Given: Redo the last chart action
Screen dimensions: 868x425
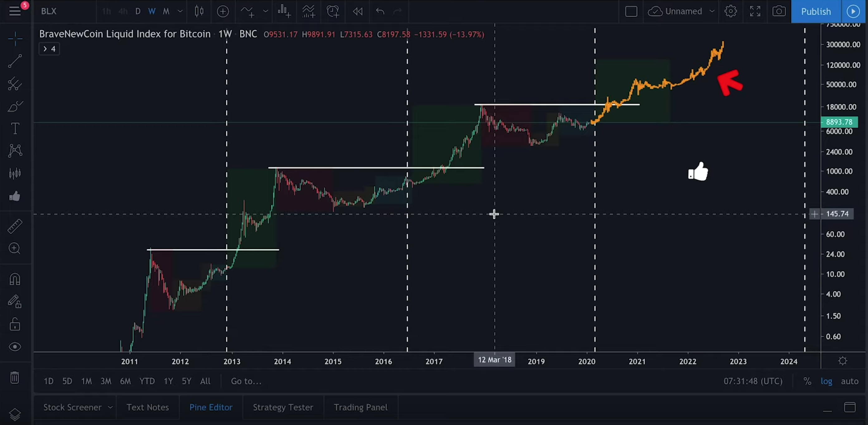Looking at the screenshot, I should pos(398,12).
